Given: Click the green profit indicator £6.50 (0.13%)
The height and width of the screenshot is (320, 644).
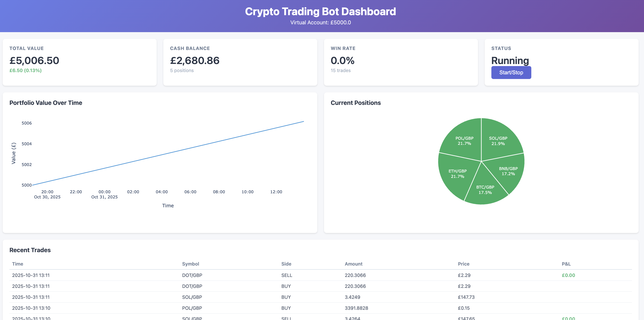Looking at the screenshot, I should coord(25,71).
